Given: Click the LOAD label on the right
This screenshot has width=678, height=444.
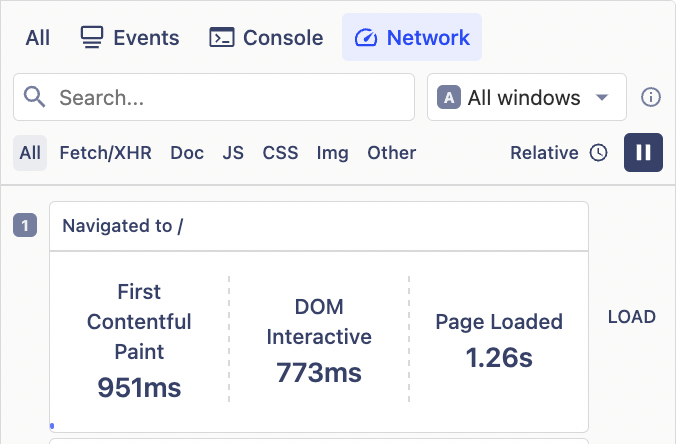Looking at the screenshot, I should point(631,317).
